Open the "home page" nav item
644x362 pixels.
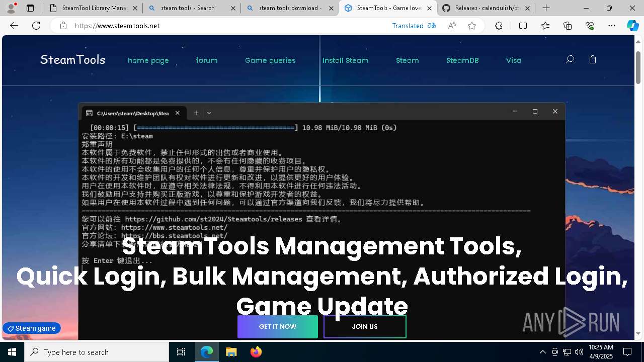148,60
